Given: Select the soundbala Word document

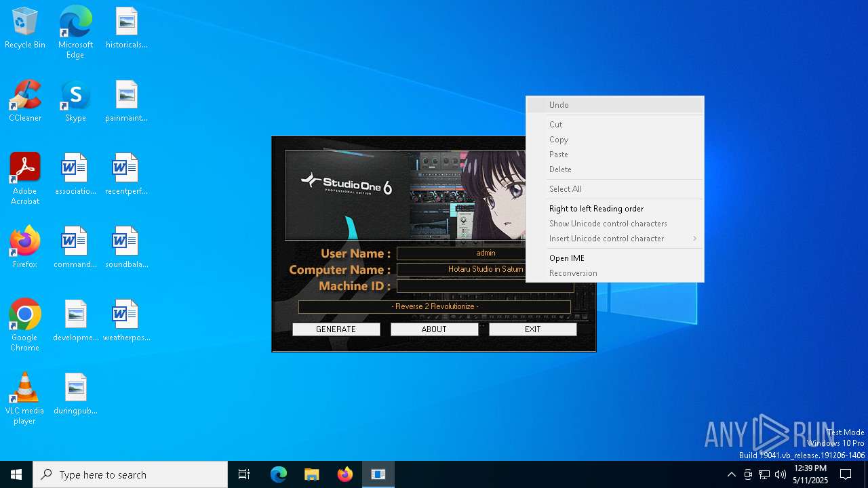Looking at the screenshot, I should [x=126, y=248].
